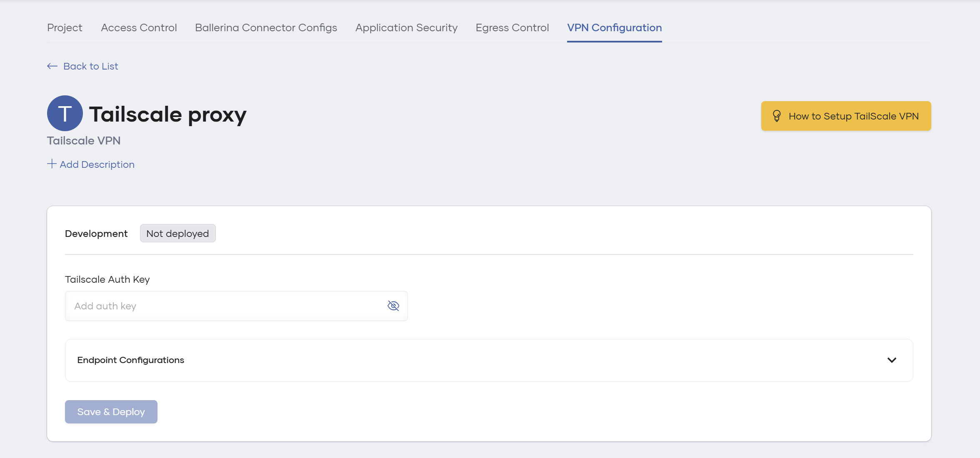Image resolution: width=980 pixels, height=458 pixels.
Task: Click the Development environment label
Action: click(96, 234)
